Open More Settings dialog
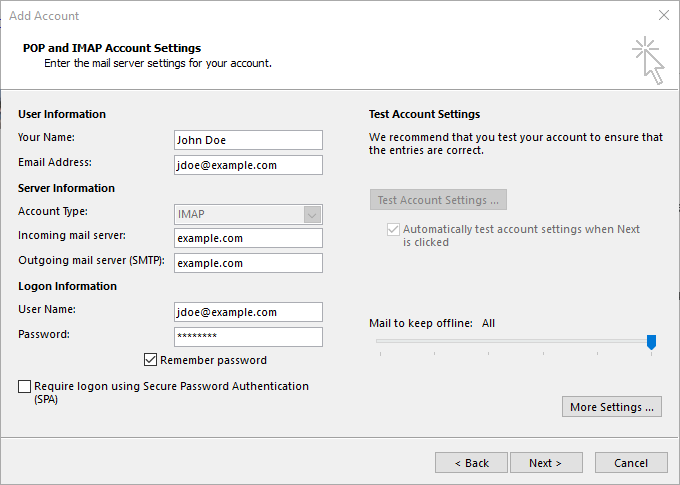 [x=612, y=407]
